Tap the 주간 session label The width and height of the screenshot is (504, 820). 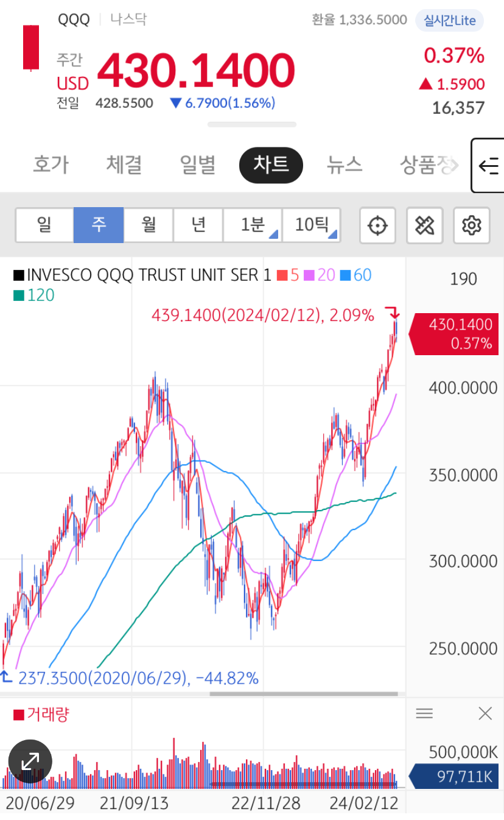pos(69,60)
